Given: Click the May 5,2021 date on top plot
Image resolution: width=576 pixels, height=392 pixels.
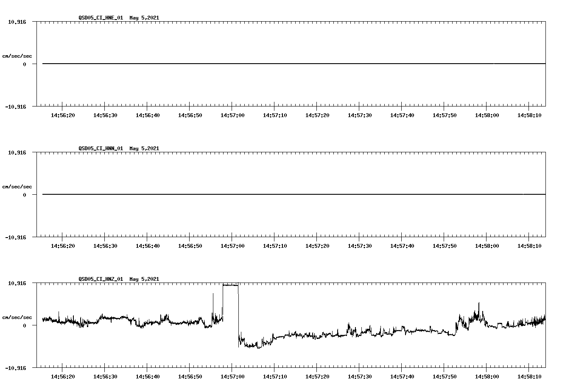Looking at the screenshot, I should [x=144, y=18].
